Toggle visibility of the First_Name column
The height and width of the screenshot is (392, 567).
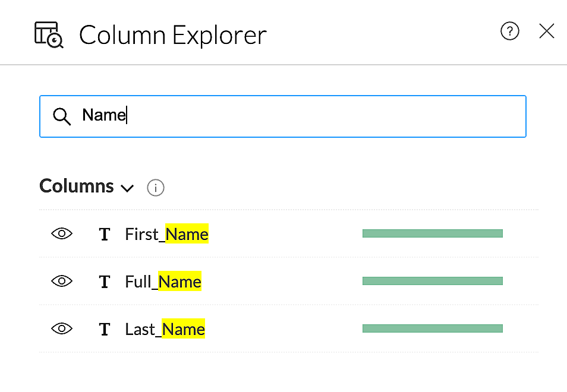(62, 234)
